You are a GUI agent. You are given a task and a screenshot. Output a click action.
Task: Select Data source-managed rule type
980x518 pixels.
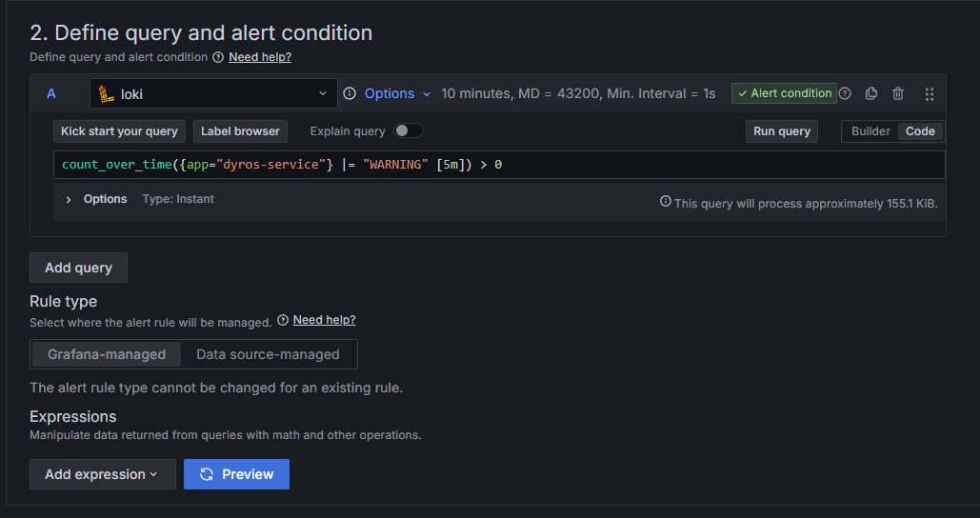(268, 354)
